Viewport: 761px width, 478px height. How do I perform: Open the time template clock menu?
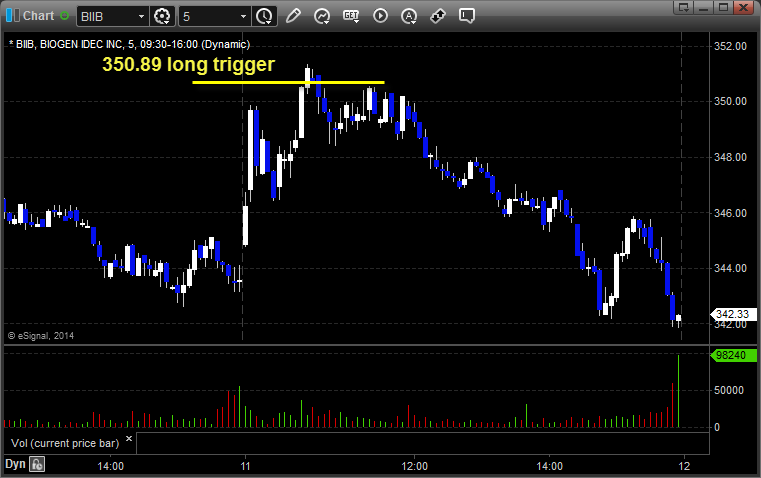(x=265, y=16)
